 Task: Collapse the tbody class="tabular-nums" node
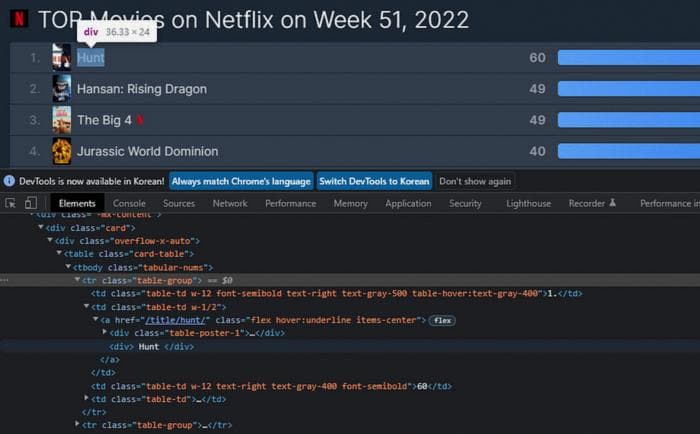[x=68, y=267]
